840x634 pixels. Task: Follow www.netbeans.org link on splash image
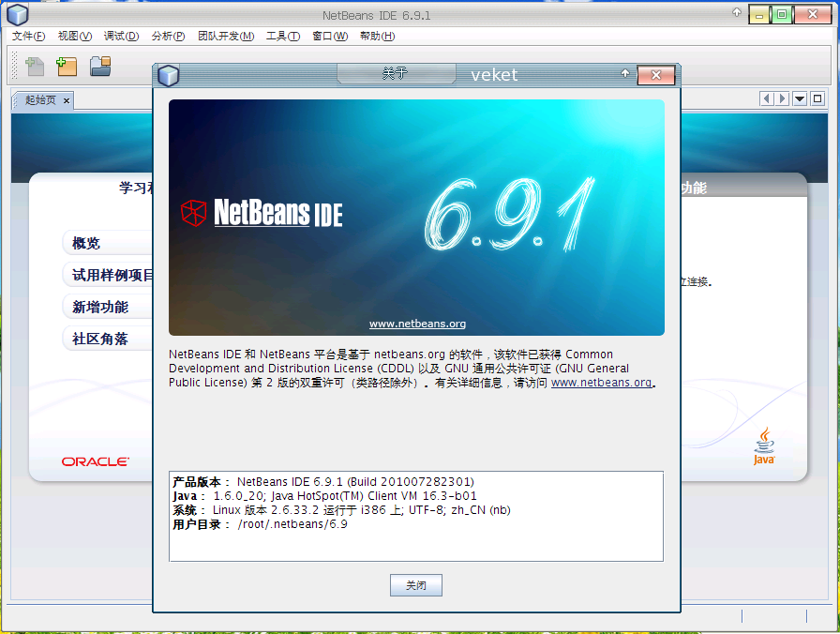tap(417, 324)
